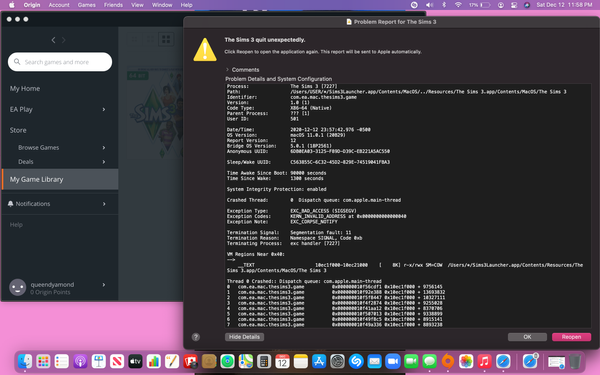Click the help question mark in report dialog

click(196, 337)
